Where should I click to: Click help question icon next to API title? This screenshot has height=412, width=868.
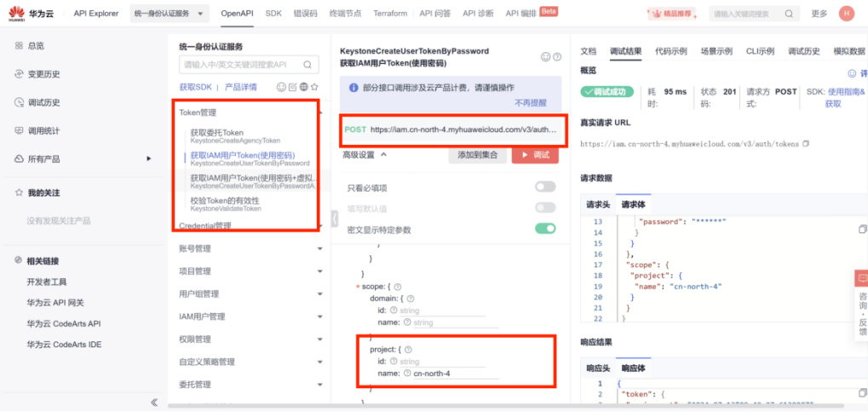pyautogui.click(x=557, y=57)
